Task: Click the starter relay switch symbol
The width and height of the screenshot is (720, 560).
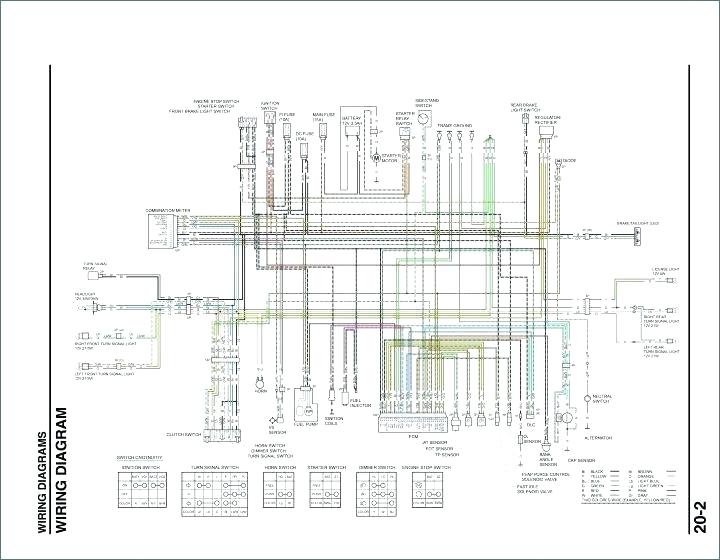Action: pos(405,134)
